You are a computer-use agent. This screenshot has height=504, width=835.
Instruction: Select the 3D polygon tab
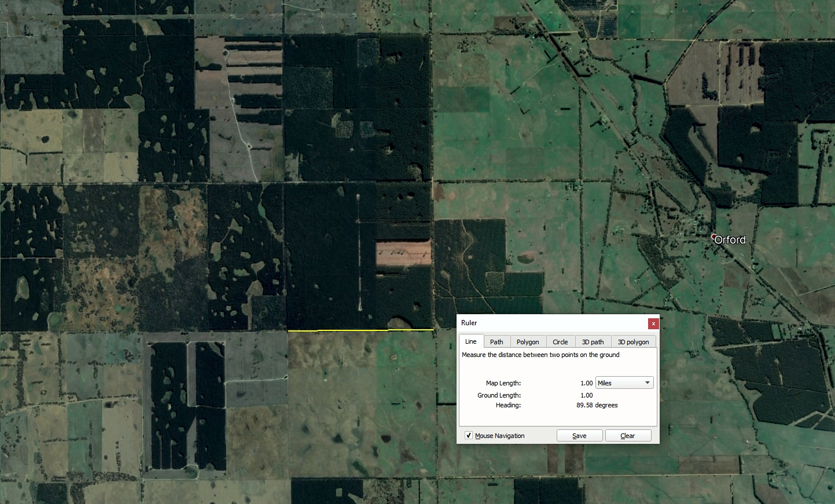pyautogui.click(x=633, y=342)
